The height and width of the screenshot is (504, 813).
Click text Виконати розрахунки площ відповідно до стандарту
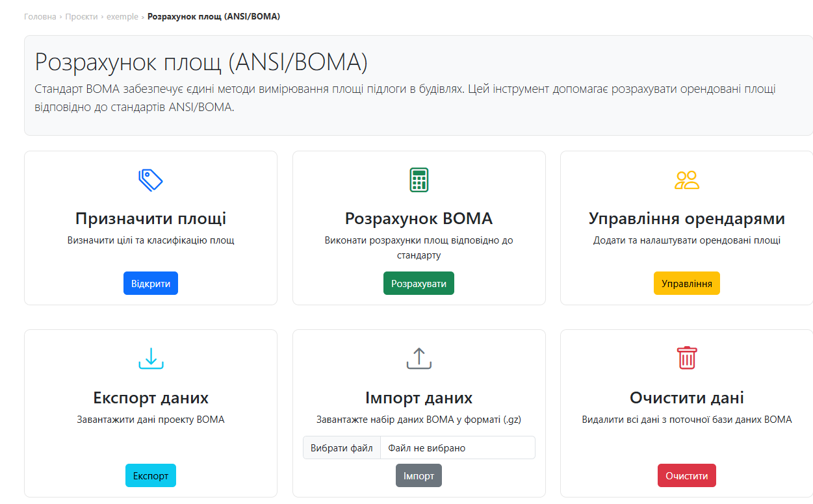click(419, 247)
